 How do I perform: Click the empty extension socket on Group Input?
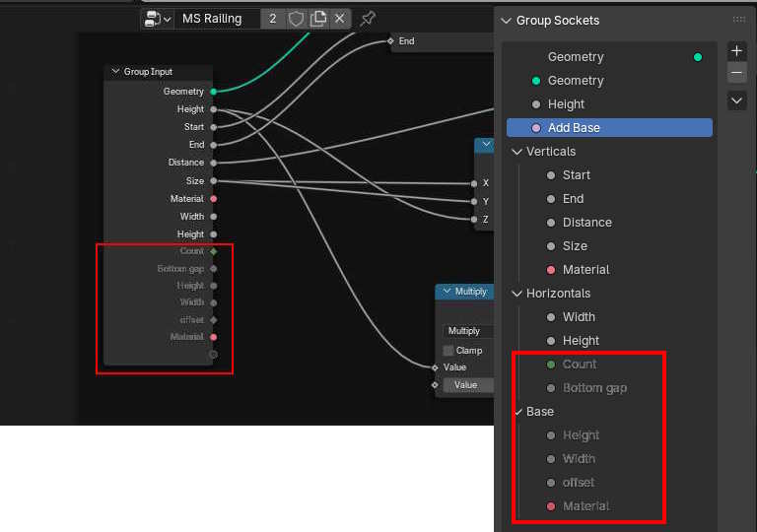213,355
